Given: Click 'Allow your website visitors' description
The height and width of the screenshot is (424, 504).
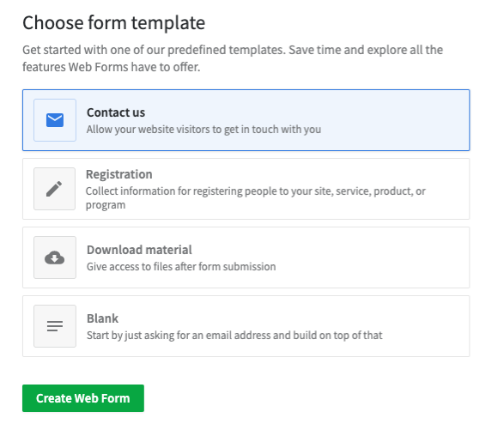Looking at the screenshot, I should point(203,130).
